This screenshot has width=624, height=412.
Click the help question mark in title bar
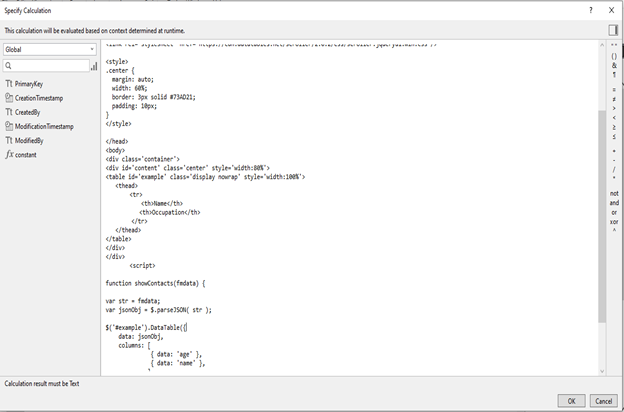(591, 9)
